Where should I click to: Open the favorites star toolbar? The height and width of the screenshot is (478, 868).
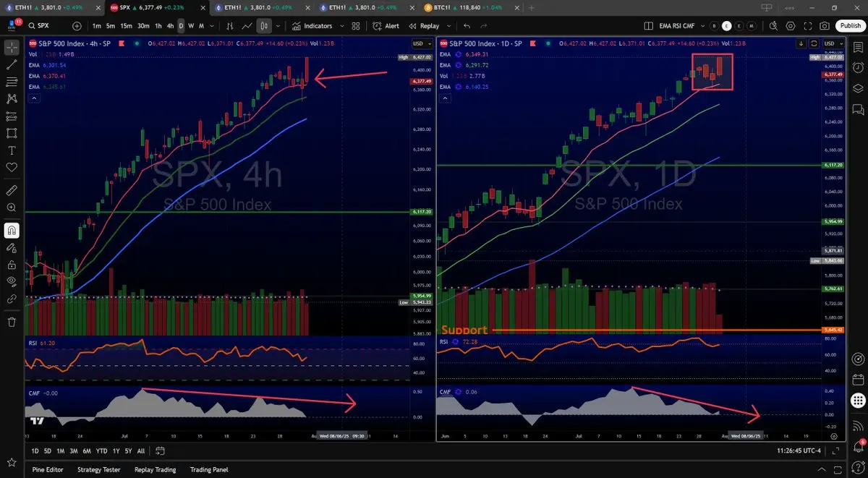tap(12, 462)
